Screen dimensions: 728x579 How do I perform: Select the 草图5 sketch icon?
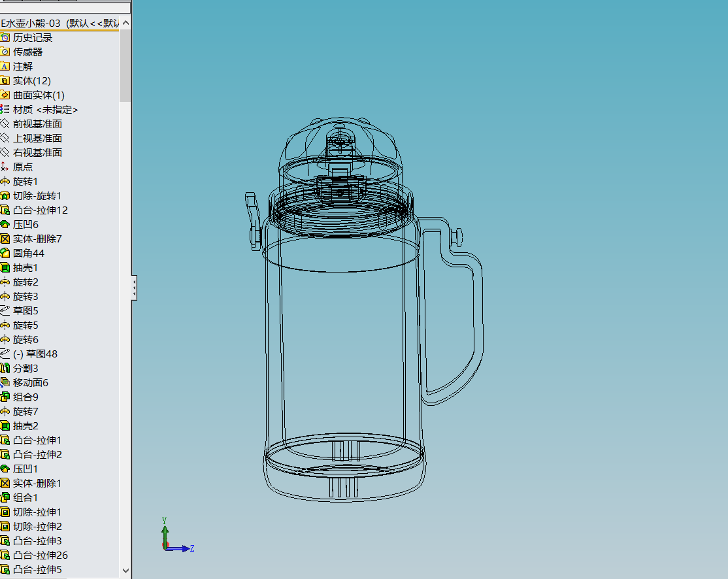click(x=5, y=310)
